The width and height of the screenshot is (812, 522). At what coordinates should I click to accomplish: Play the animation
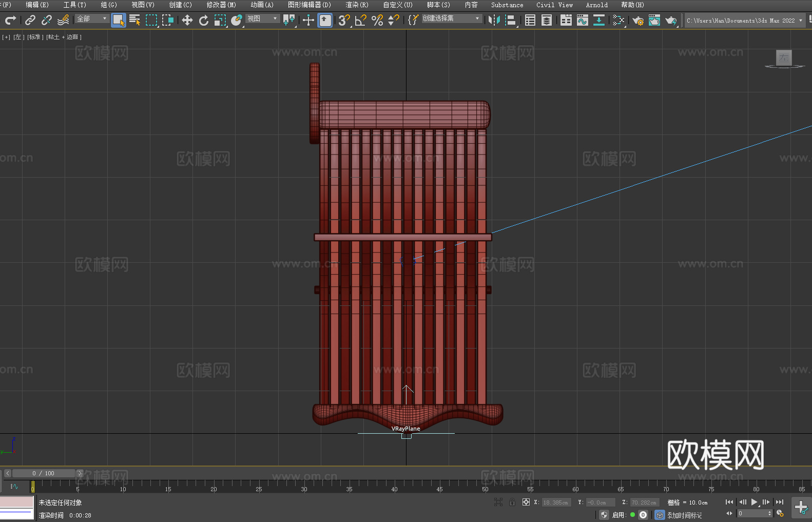coord(755,502)
